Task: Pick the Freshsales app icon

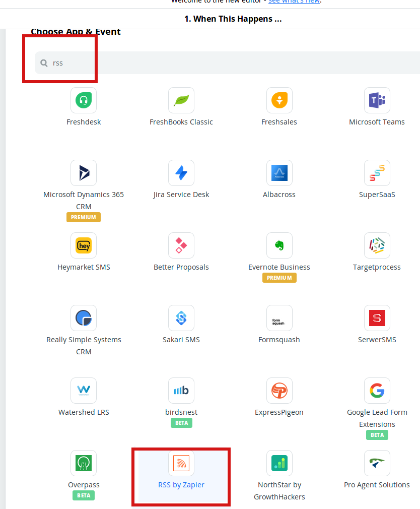Action: 279,100
